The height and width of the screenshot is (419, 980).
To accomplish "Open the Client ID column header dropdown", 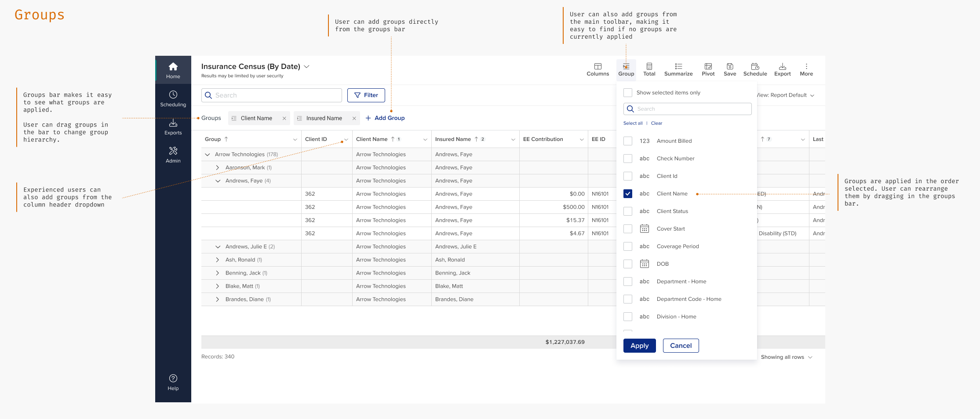I will [x=346, y=140].
